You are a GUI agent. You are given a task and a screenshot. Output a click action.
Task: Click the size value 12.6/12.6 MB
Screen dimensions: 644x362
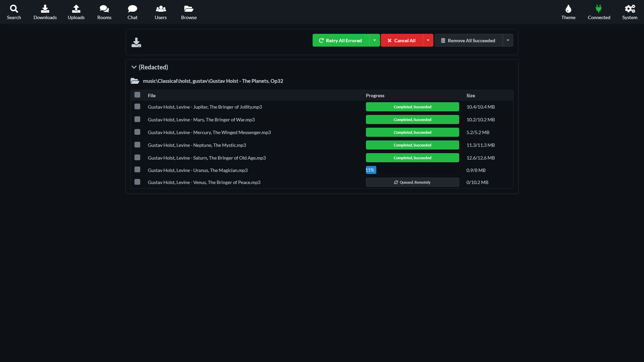tap(481, 158)
